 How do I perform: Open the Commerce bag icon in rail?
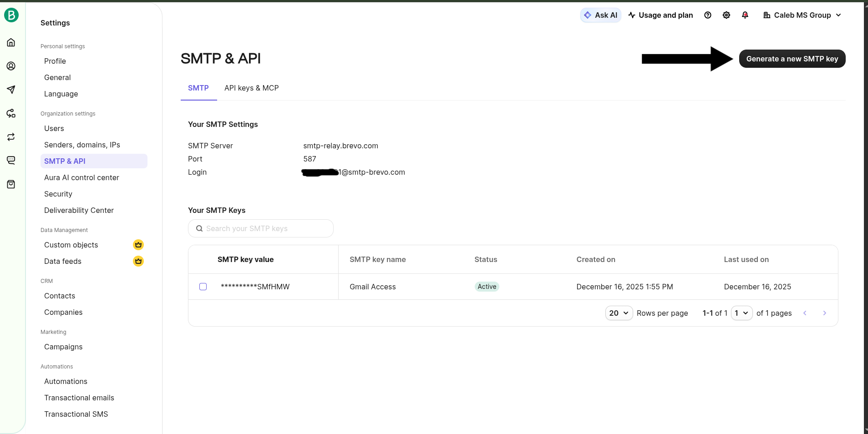(11, 184)
